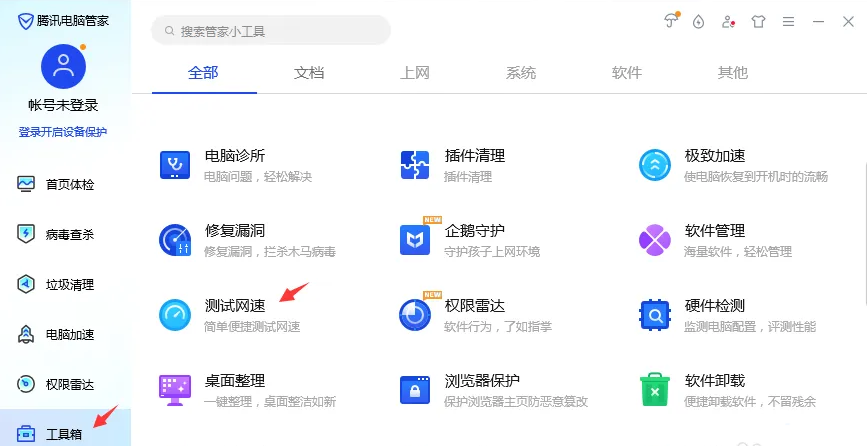Switch to the 其他 tab

coord(733,73)
